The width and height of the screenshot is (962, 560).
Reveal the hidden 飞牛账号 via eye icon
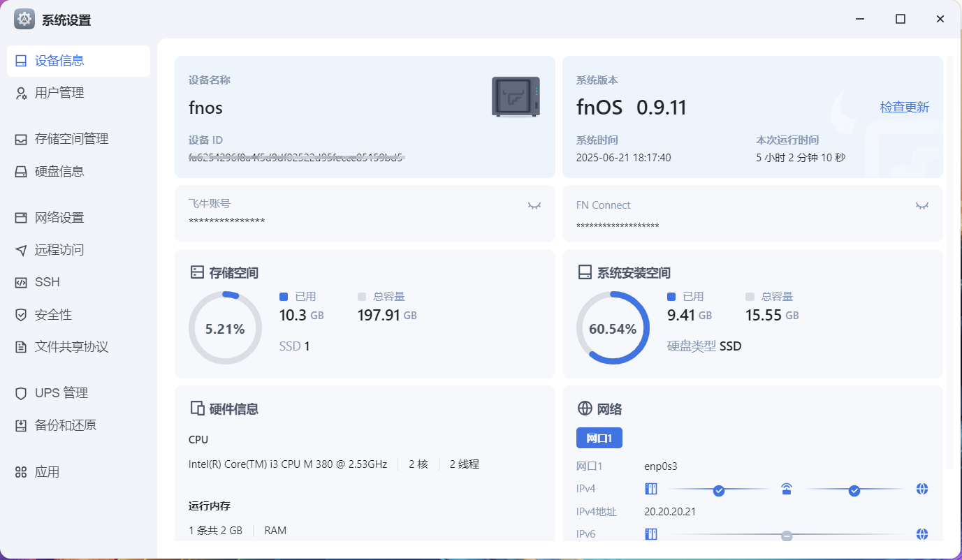point(534,205)
